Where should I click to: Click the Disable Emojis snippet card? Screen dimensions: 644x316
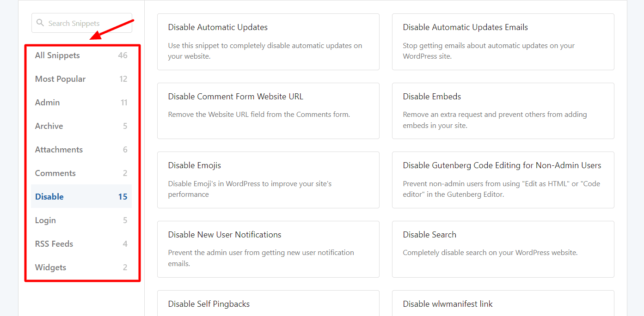point(268,180)
